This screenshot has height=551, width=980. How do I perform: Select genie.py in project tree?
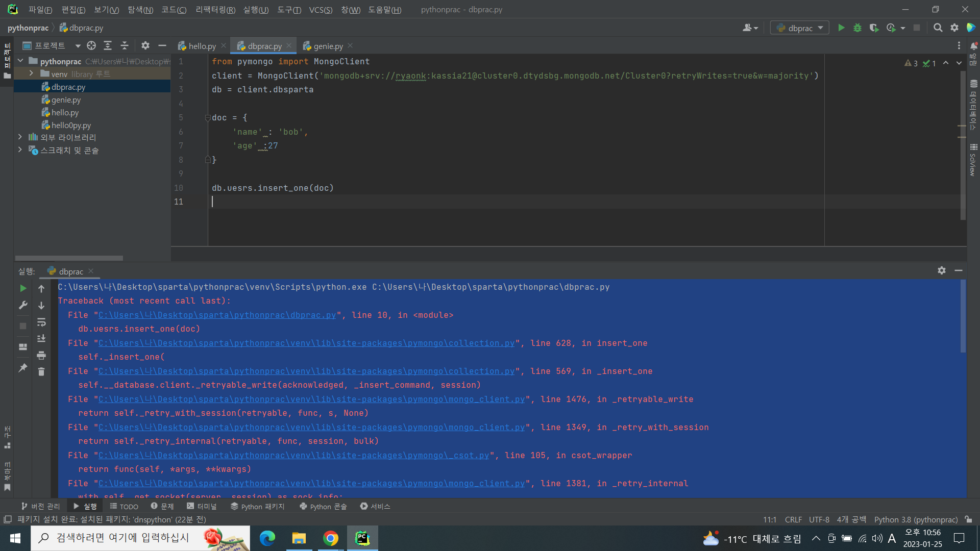coord(66,100)
